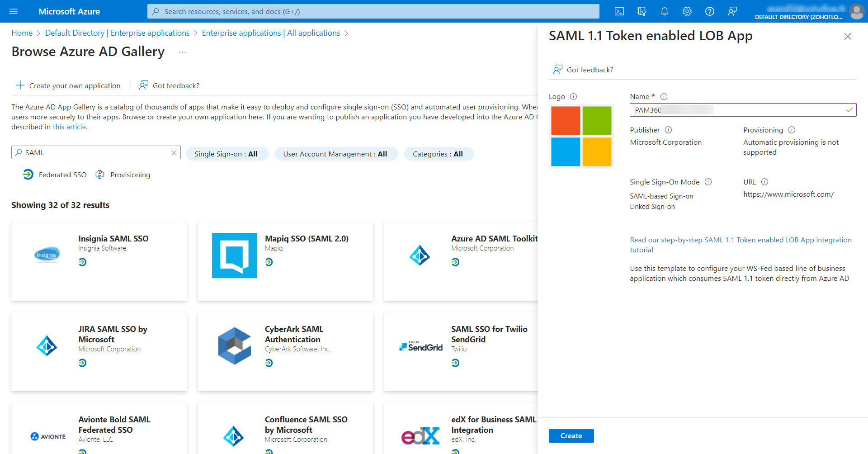Clear the SAML search using the X icon
The height and width of the screenshot is (454, 868).
click(x=174, y=152)
